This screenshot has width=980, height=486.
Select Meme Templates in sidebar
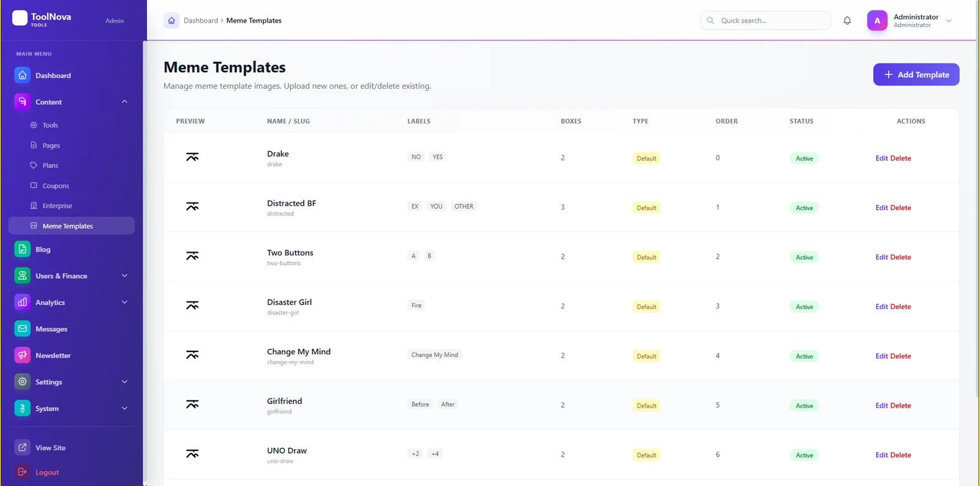coord(71,226)
